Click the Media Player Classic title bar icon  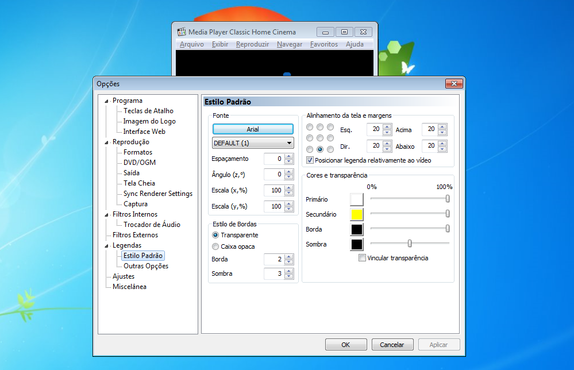181,32
